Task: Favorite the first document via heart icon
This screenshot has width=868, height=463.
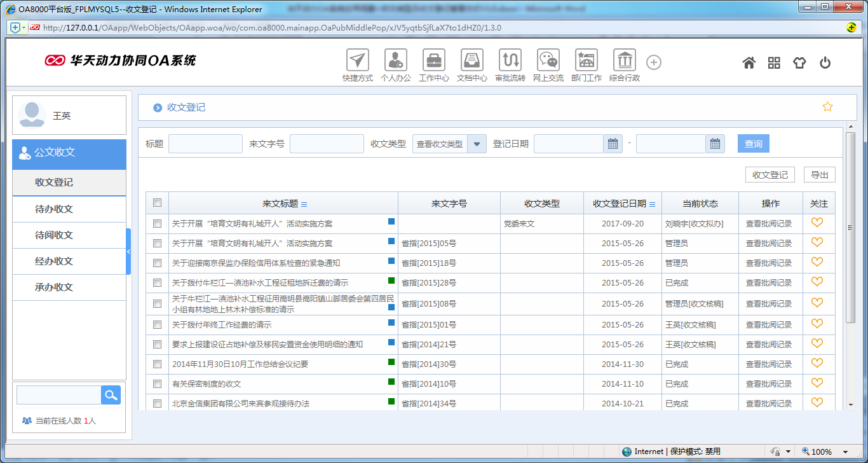Action: (818, 223)
